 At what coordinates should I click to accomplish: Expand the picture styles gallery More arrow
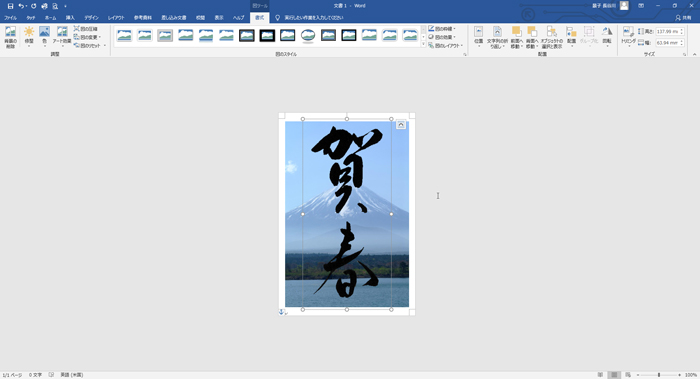[x=423, y=44]
